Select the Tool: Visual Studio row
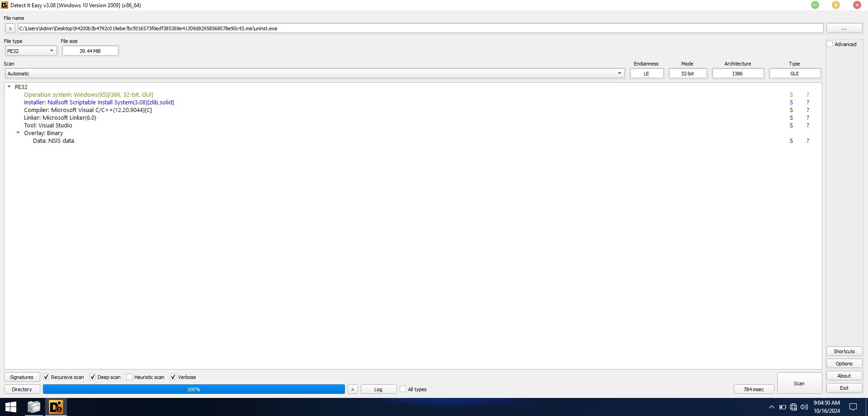Viewport: 868px width, 416px height. tap(48, 126)
